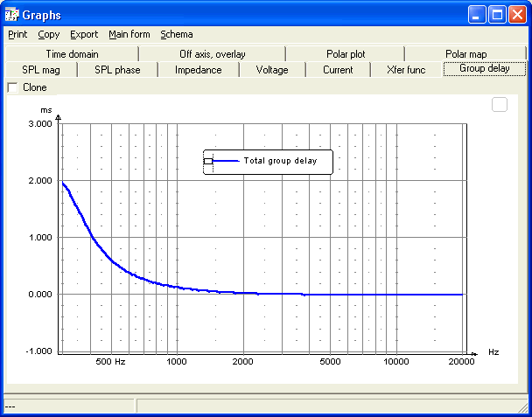Image resolution: width=532 pixels, height=417 pixels.
Task: Click the Graphs window title icon
Action: [x=12, y=15]
